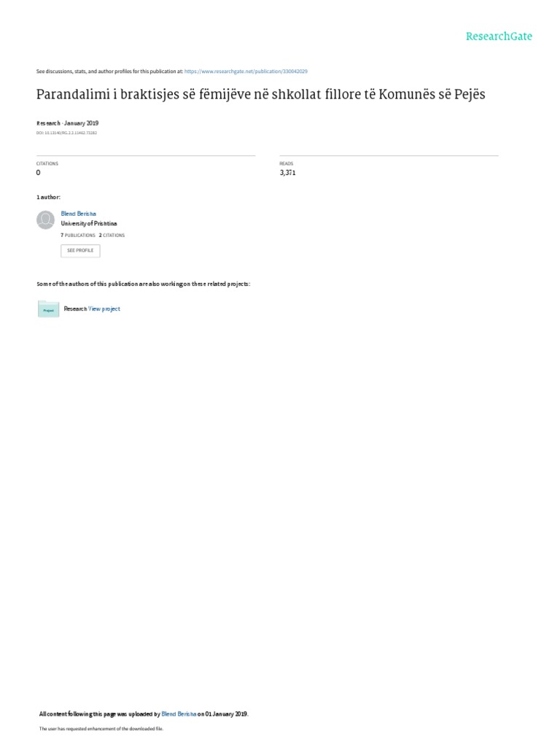Click Blend Berisha link in the upload footer
This screenshot has height=747, width=560.
coord(179,714)
